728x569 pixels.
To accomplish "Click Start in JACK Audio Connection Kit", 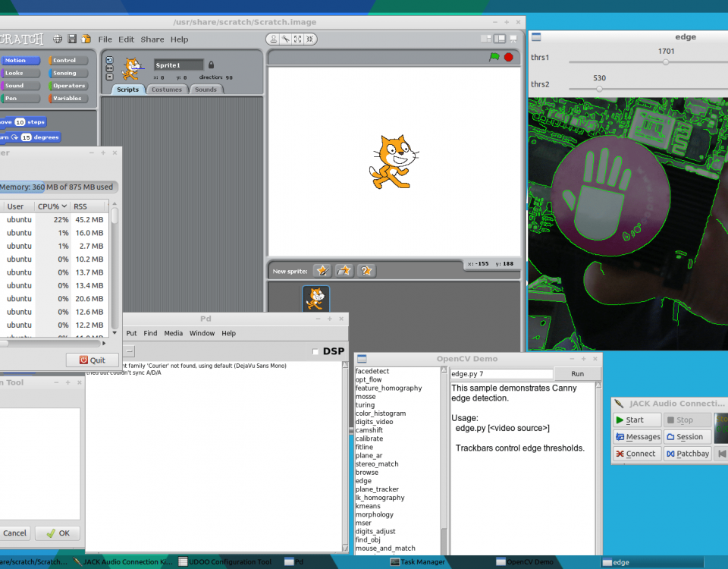I will coord(637,420).
